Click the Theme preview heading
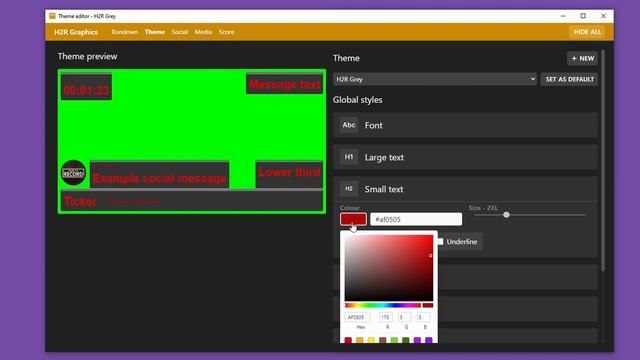The image size is (640, 360). click(87, 56)
